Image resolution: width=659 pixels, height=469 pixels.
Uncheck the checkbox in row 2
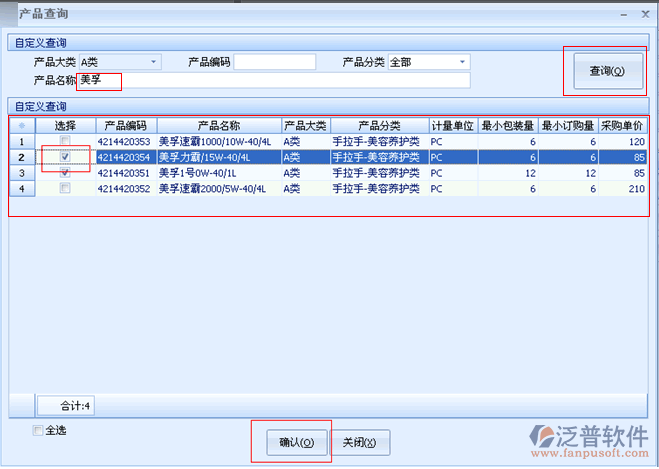pyautogui.click(x=65, y=157)
